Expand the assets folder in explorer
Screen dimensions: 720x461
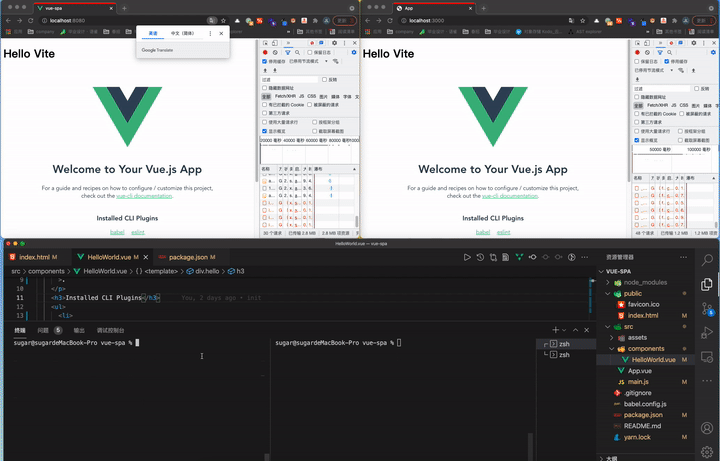[x=612, y=337]
